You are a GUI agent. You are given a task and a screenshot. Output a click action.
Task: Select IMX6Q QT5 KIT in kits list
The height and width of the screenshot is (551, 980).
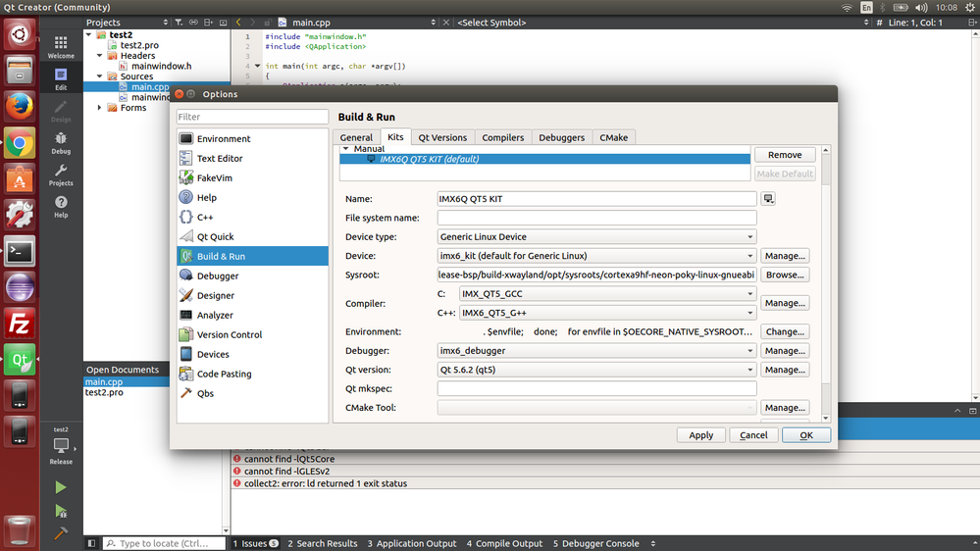[x=544, y=159]
